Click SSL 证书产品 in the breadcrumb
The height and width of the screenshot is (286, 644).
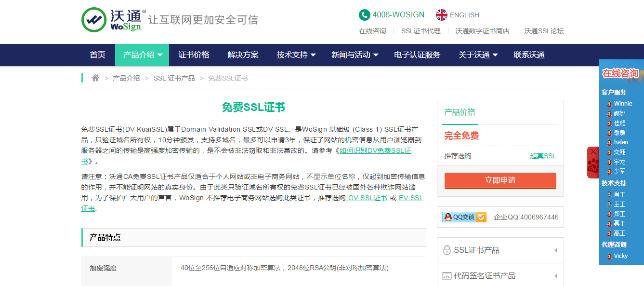pyautogui.click(x=174, y=78)
